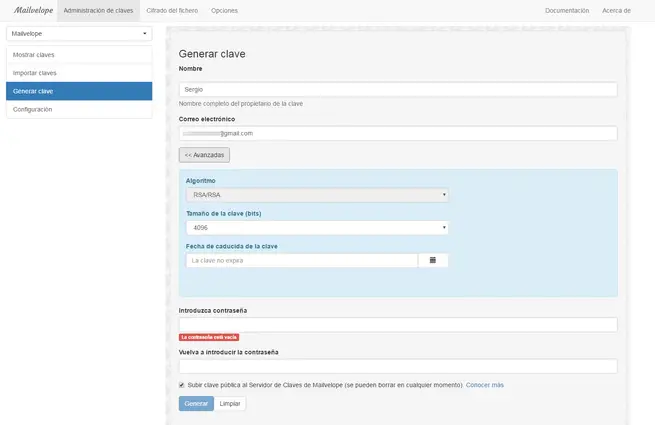Open the expiration date calendar picker
Image resolution: width=655 pixels, height=425 pixels.
coord(433,260)
